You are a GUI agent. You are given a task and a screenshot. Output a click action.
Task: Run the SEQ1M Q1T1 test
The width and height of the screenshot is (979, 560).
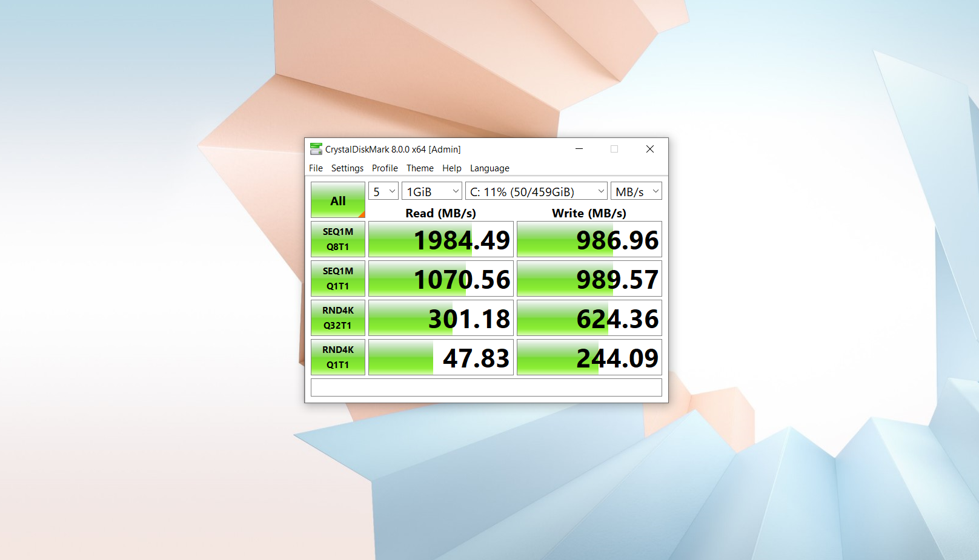coord(338,278)
